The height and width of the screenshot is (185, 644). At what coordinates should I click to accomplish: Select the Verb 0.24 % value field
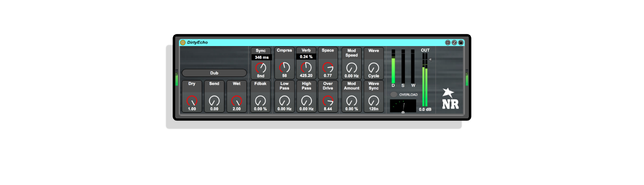click(x=306, y=57)
